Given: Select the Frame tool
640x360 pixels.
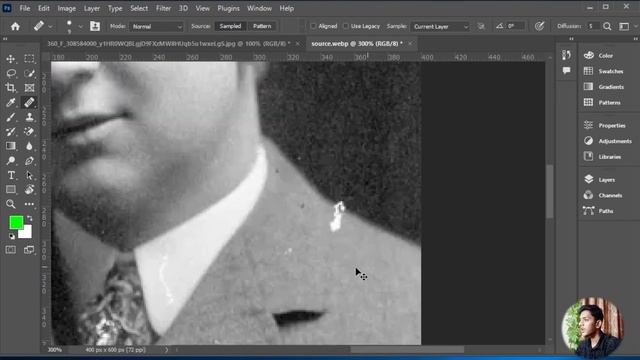Looking at the screenshot, I should [29, 88].
